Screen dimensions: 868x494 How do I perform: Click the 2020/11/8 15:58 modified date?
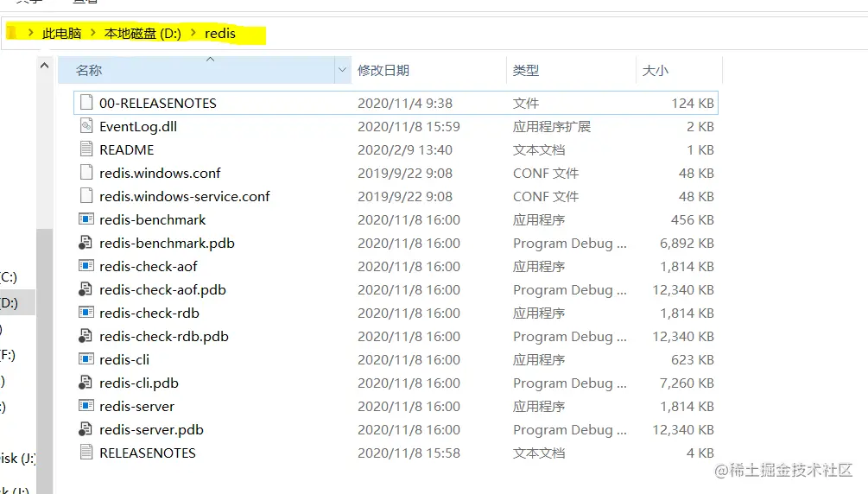coord(409,452)
